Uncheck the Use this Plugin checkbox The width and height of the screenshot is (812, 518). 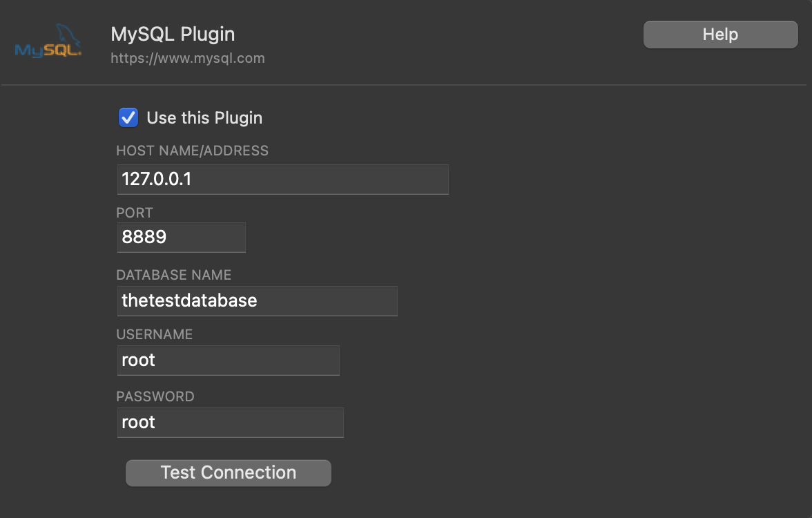128,117
